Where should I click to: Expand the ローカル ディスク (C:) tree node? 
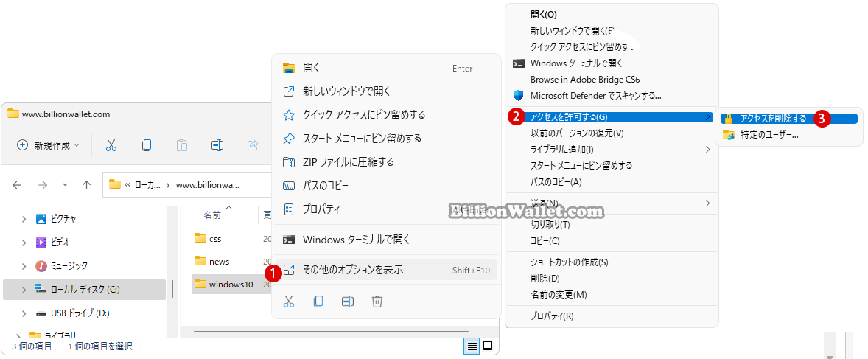pyautogui.click(x=24, y=289)
